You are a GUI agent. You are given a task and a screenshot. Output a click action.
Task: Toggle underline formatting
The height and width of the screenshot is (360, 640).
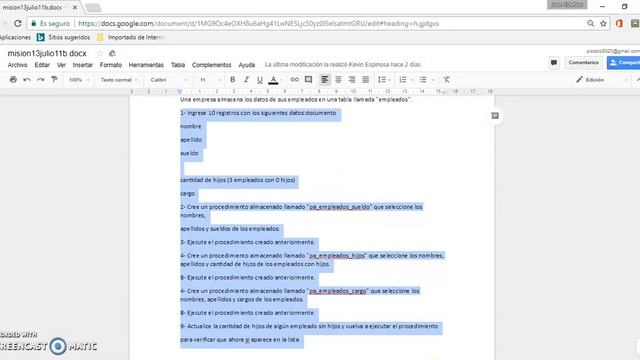(x=260, y=80)
